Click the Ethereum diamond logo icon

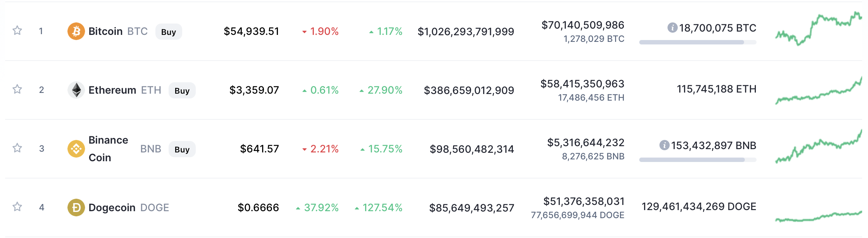[x=76, y=90]
